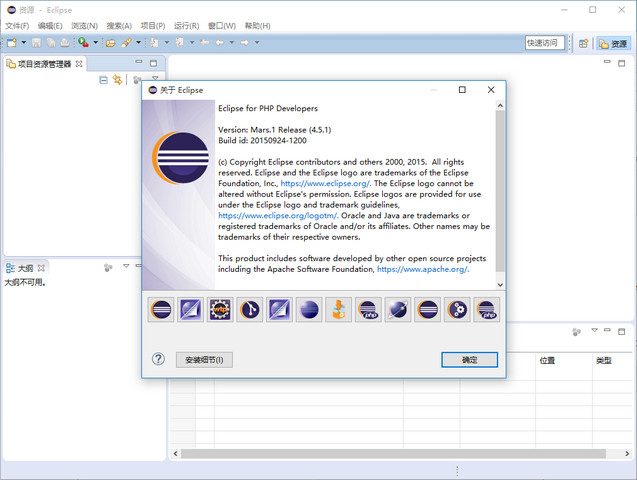Click the Save icon in the toolbar
The height and width of the screenshot is (480, 637).
[x=36, y=43]
